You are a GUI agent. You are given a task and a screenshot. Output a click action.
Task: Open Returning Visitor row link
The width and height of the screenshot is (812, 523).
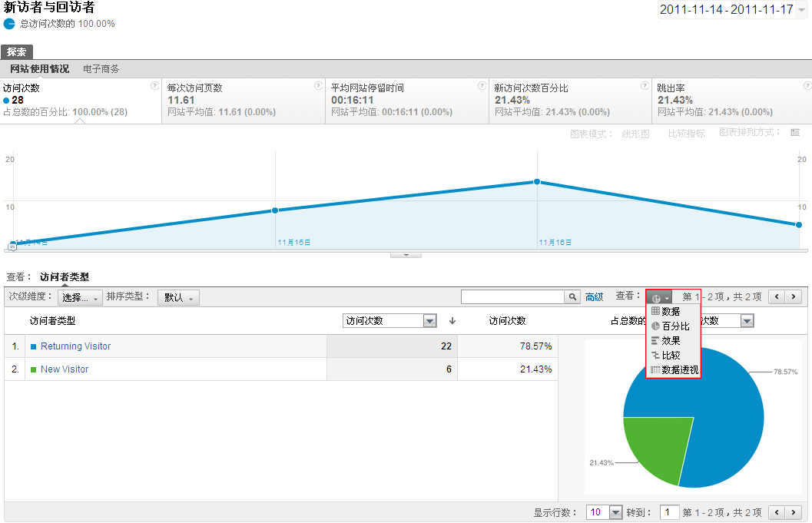click(75, 346)
